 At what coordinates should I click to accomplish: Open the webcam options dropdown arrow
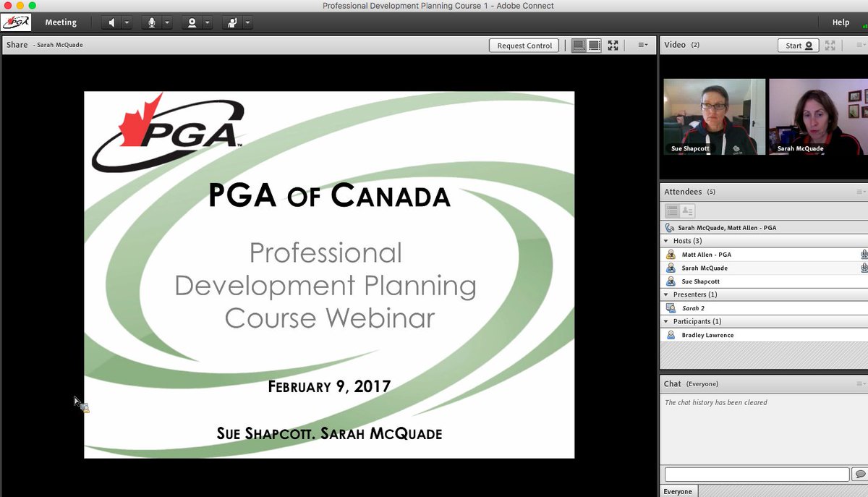pyautogui.click(x=208, y=22)
